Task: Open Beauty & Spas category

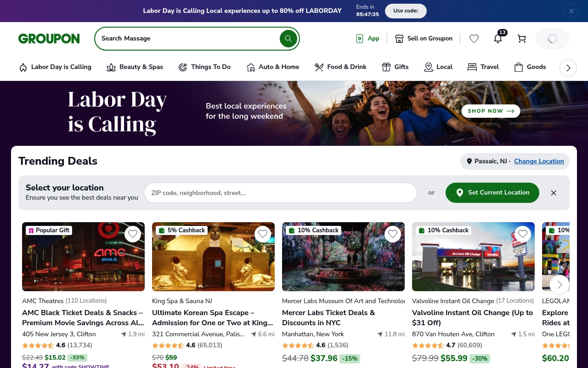Action: [x=135, y=67]
